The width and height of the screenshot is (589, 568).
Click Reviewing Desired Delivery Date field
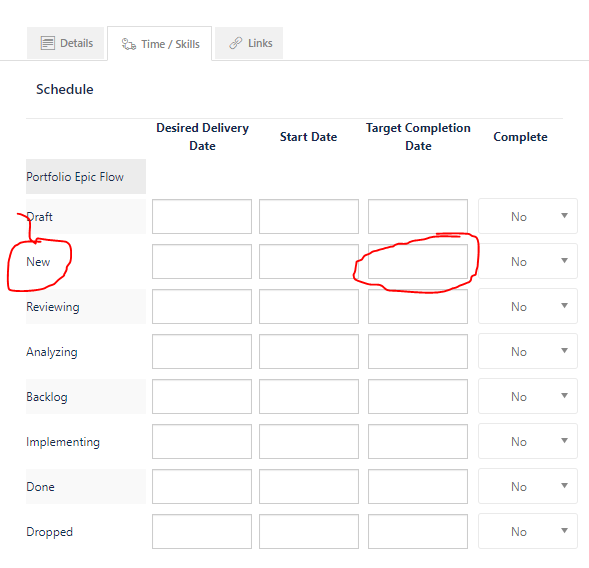click(202, 307)
